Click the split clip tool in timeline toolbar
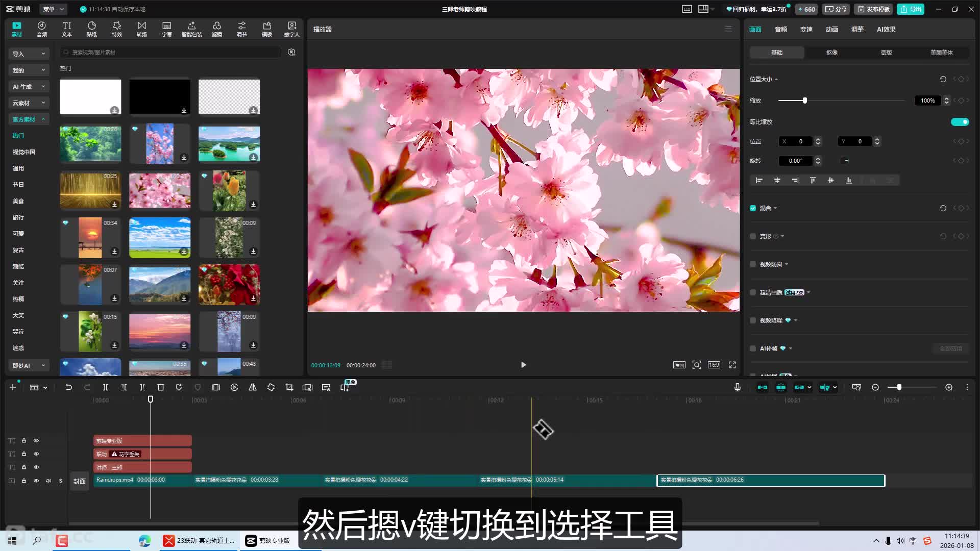The height and width of the screenshot is (551, 980). coord(106,387)
